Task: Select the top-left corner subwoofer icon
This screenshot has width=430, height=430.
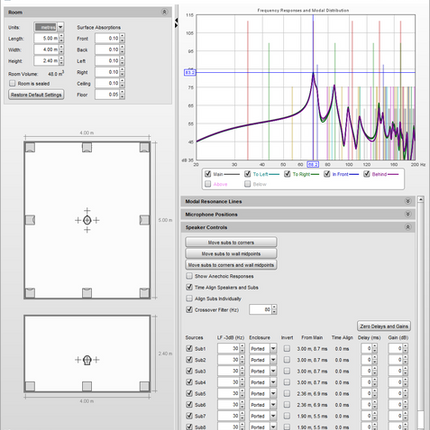Action: [x=30, y=147]
